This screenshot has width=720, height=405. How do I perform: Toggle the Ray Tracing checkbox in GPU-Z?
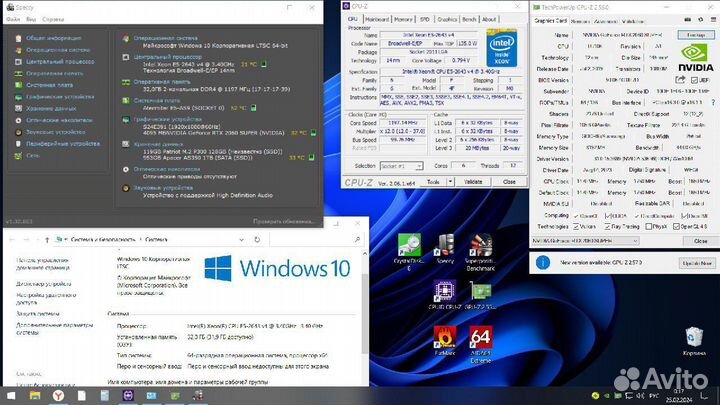[607, 226]
